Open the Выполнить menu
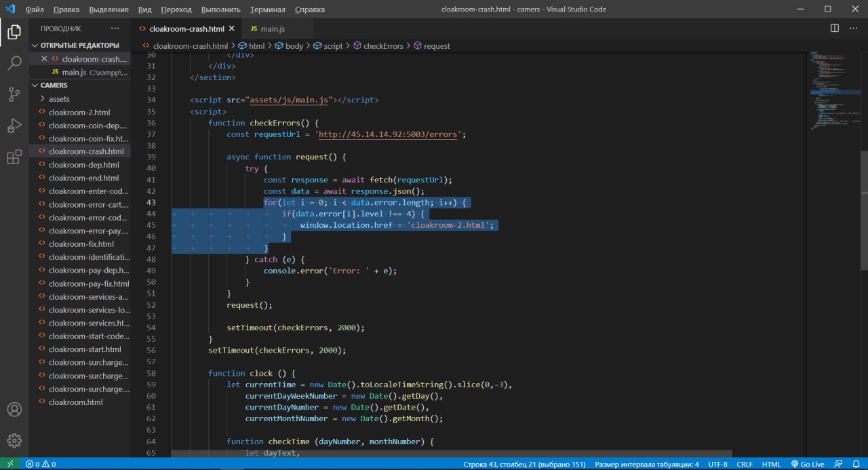 click(221, 9)
